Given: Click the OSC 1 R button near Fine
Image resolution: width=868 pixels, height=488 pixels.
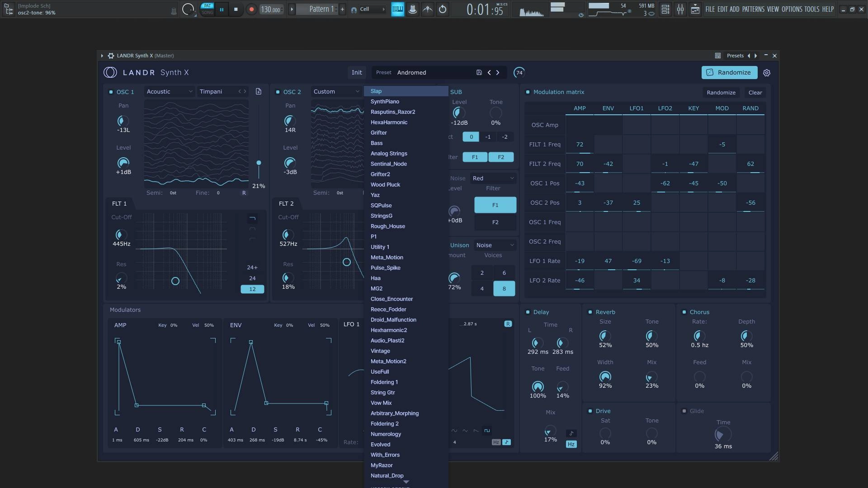Looking at the screenshot, I should point(244,193).
